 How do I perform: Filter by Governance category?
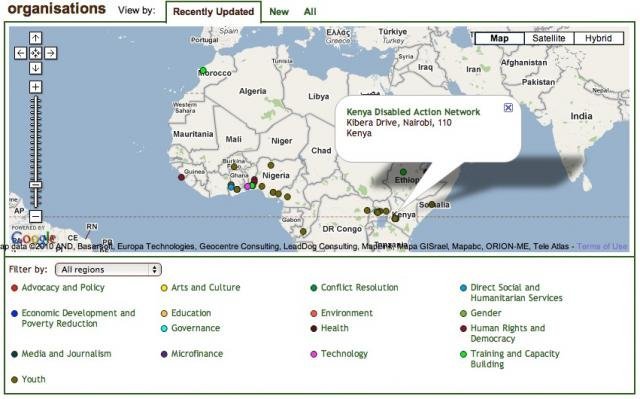196,328
